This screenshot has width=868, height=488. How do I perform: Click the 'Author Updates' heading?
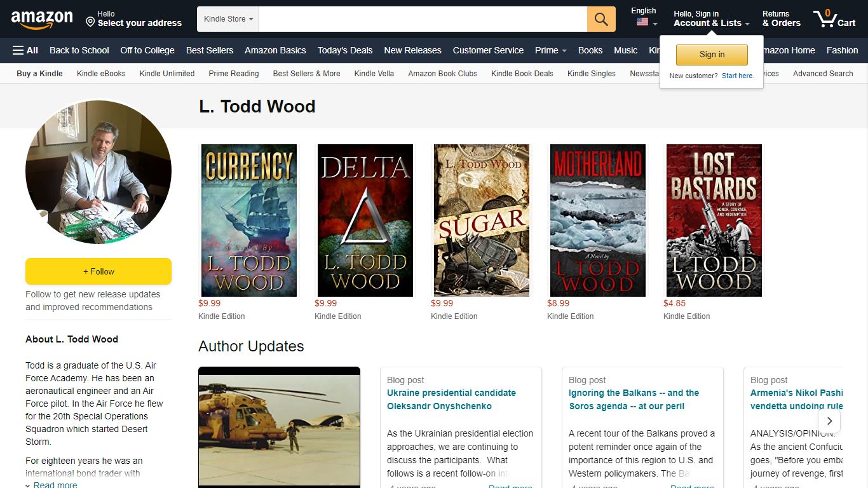coord(251,346)
